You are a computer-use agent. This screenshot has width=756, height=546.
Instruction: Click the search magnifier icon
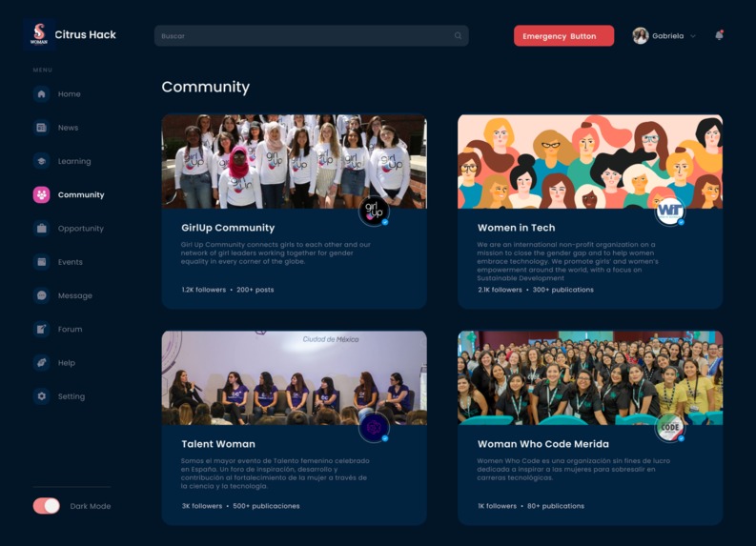(x=458, y=35)
